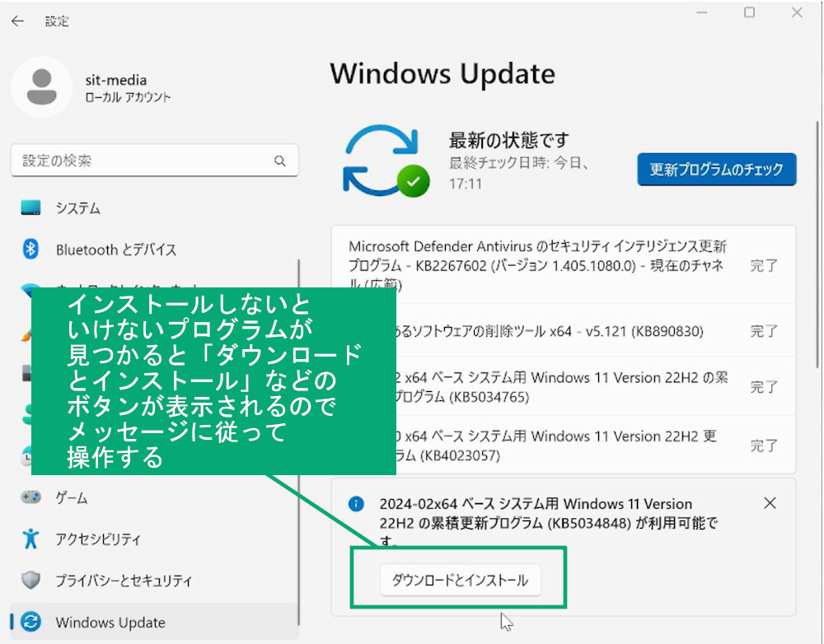Screen dimensions: 824x644
Task: Dismiss the KB5034848 notification with X
Action: point(770,503)
